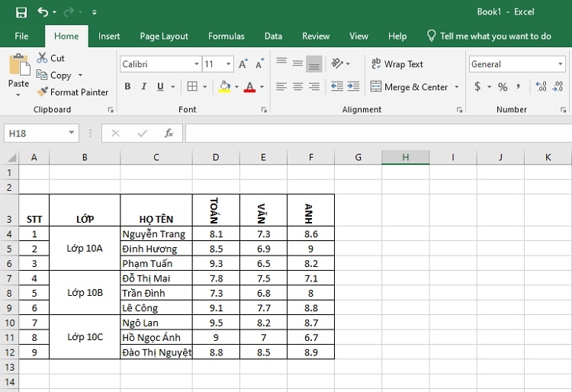Toggle Wrap Text

(x=397, y=64)
